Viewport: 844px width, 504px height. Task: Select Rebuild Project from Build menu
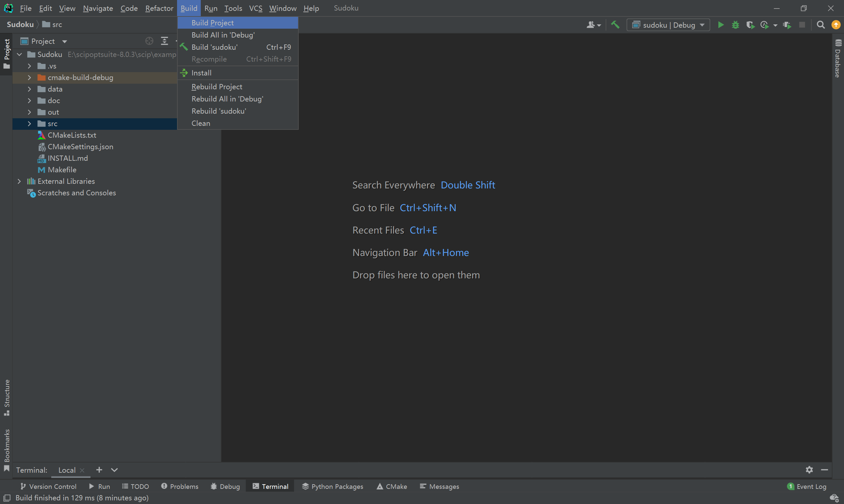[217, 87]
